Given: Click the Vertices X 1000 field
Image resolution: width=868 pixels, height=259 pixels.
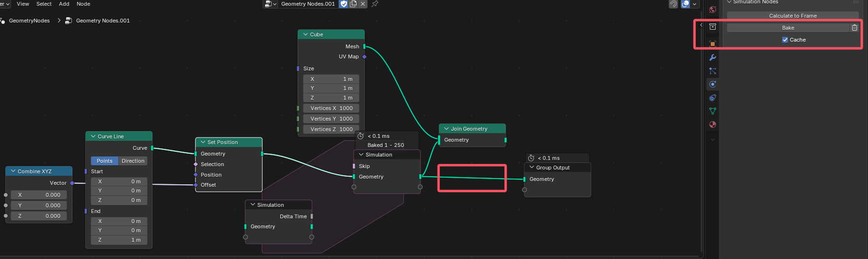Looking at the screenshot, I should pos(331,108).
